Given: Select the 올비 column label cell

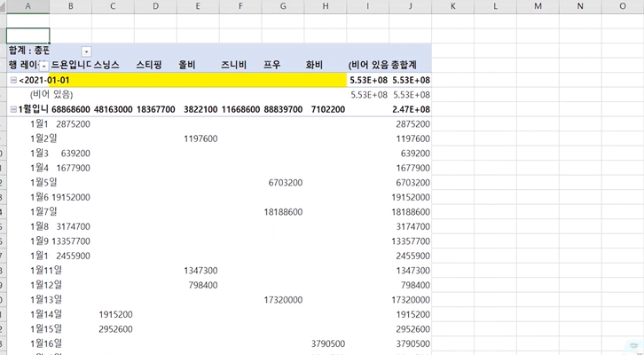Looking at the screenshot, I should 187,66.
